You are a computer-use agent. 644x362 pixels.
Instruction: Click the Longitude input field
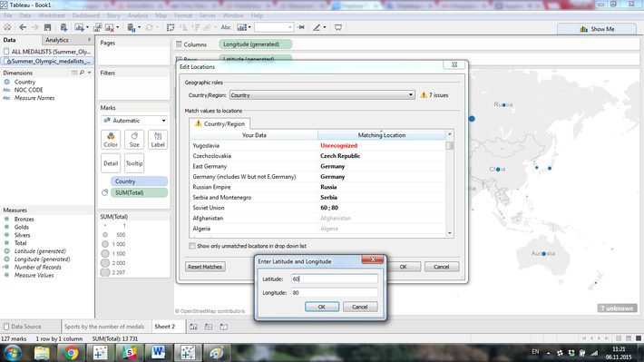click(x=335, y=292)
